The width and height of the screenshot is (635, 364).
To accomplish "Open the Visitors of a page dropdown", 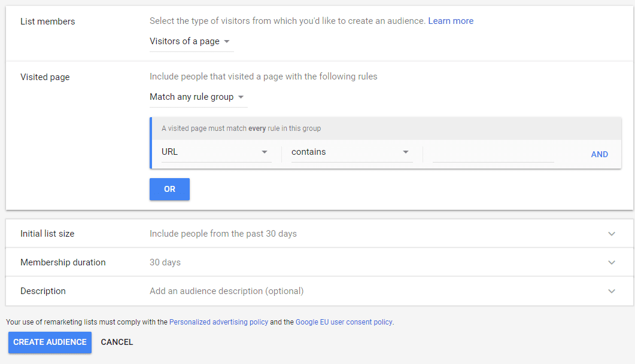I will click(x=190, y=41).
